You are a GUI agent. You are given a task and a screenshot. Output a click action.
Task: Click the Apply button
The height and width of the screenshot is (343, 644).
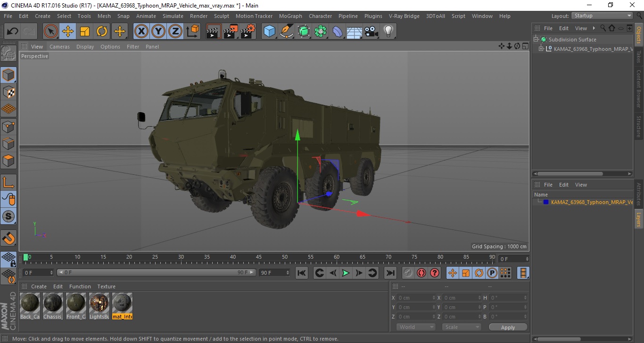pos(508,327)
